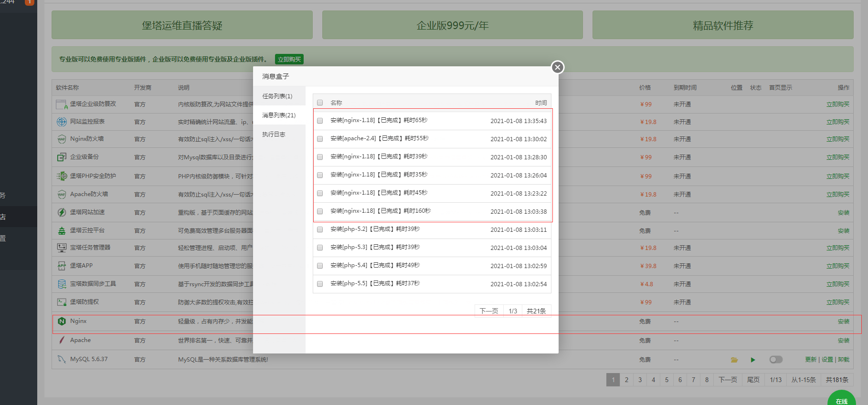Click the orange notification badge in sidebar
Viewport: 868px width, 405px height.
pyautogui.click(x=29, y=2)
